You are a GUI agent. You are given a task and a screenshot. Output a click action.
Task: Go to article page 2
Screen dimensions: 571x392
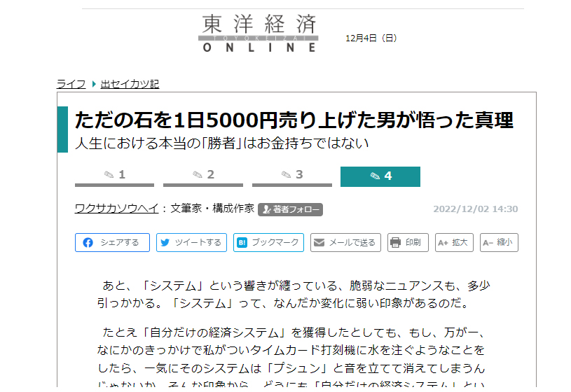[203, 176]
